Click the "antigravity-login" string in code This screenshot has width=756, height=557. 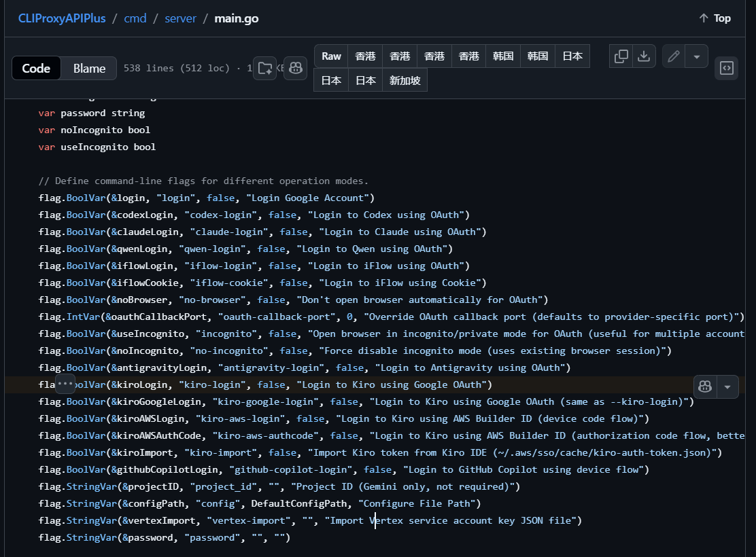tap(271, 367)
